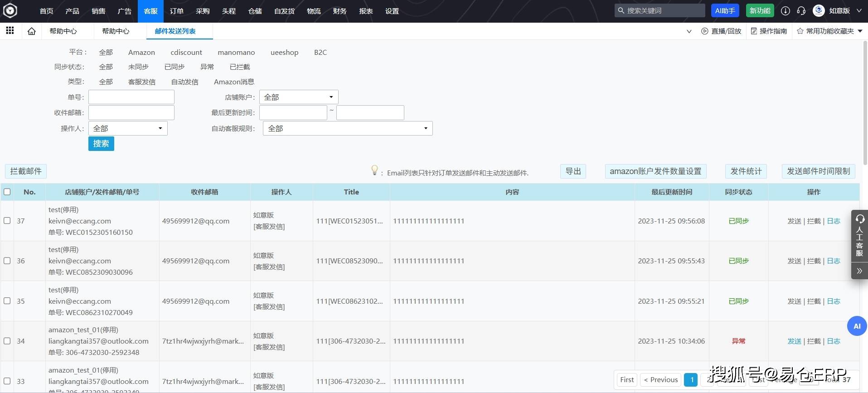Image resolution: width=868 pixels, height=393 pixels.
Task: Check the row No. 34 checkbox
Action: click(7, 341)
